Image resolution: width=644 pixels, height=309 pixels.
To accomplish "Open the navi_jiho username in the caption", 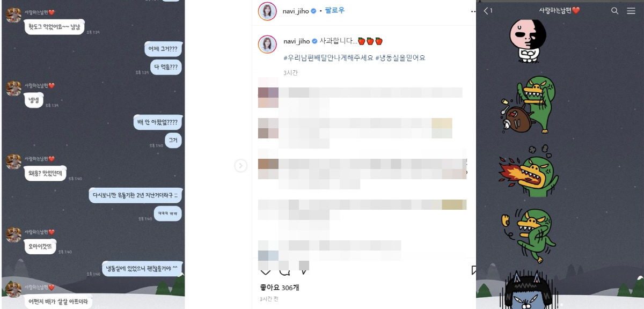I will pos(297,41).
